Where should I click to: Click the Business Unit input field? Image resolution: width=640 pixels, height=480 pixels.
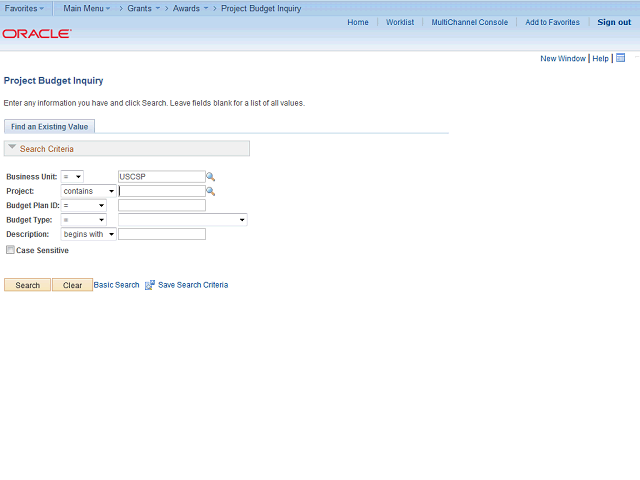162,177
